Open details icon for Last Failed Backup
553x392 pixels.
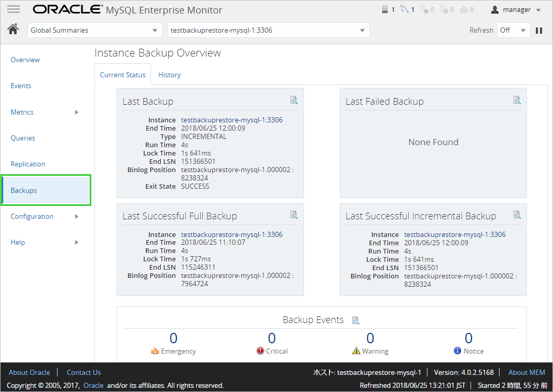(x=517, y=100)
